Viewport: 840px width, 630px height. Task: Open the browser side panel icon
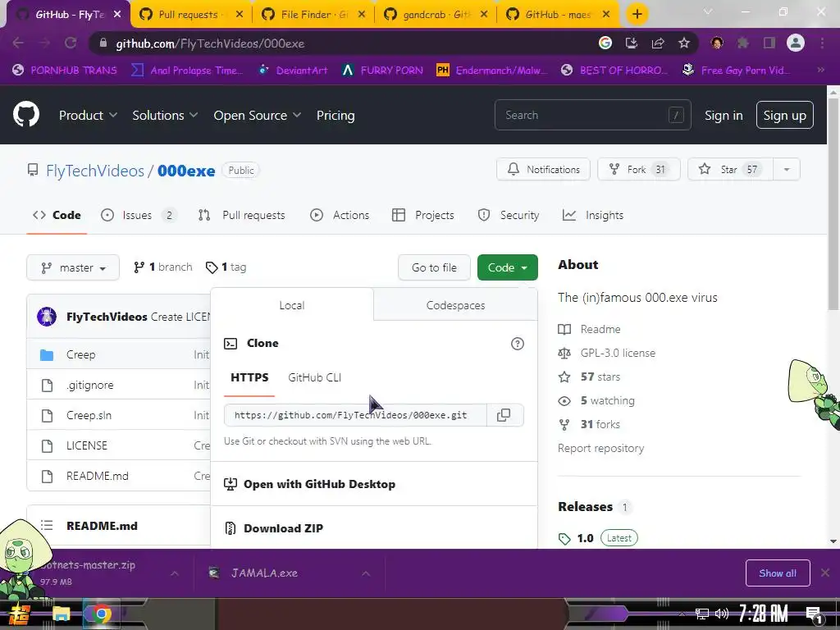pyautogui.click(x=769, y=43)
